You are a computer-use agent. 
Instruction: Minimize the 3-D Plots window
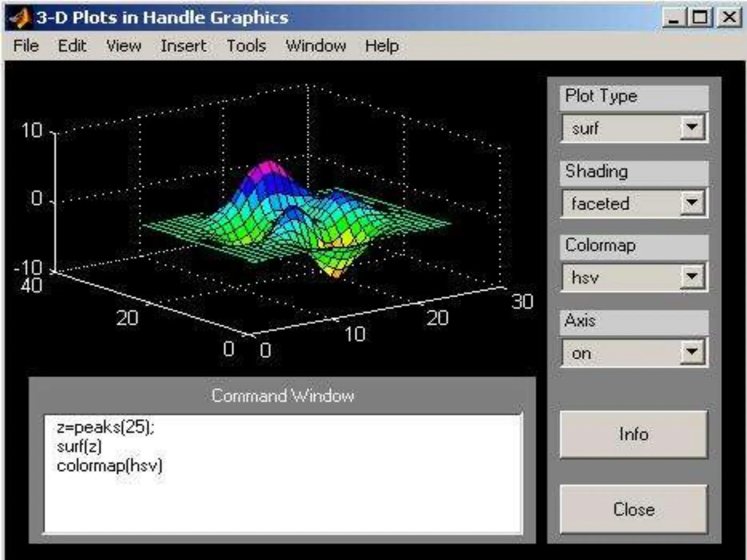(x=674, y=17)
